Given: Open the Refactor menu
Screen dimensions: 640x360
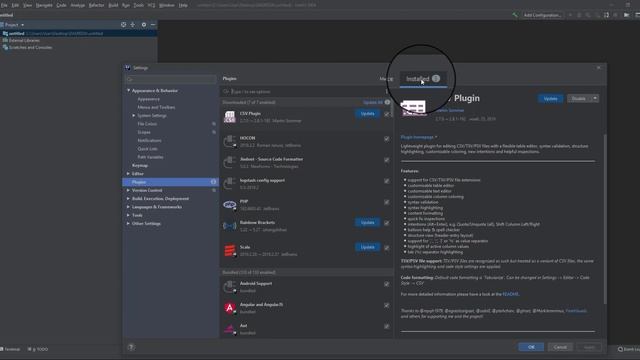Looking at the screenshot, I should pyautogui.click(x=96, y=5).
